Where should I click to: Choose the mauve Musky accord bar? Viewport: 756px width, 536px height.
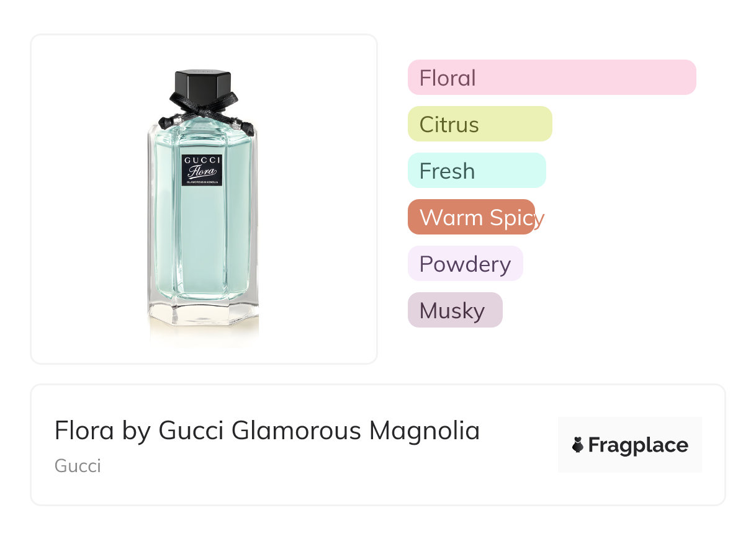pos(455,310)
